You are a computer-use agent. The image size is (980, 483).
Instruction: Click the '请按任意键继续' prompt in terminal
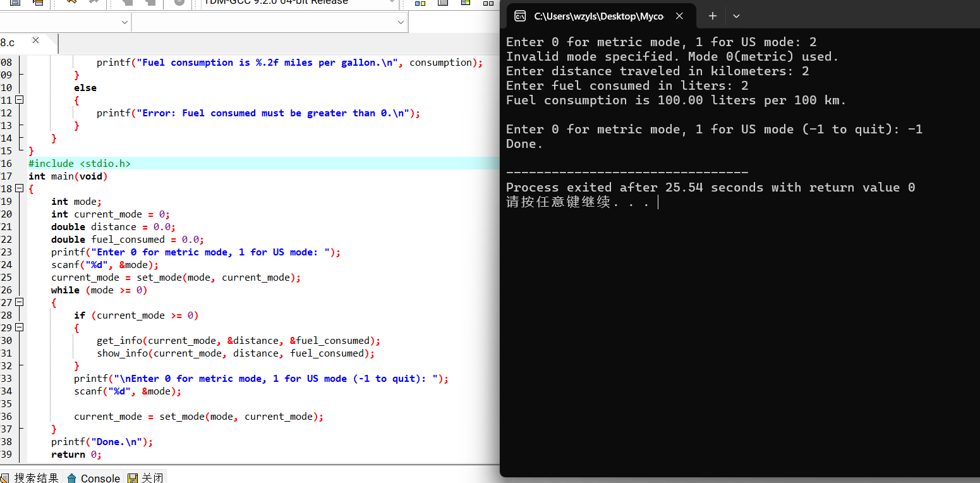click(578, 202)
